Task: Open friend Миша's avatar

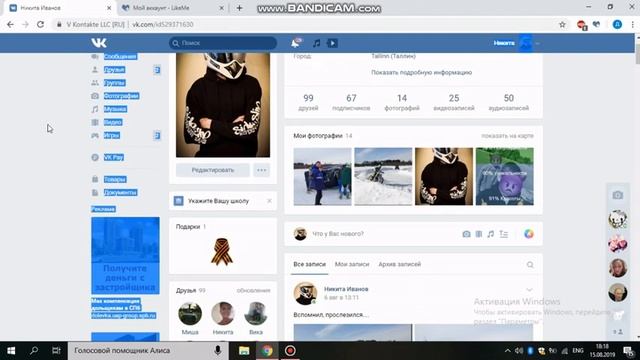Action: [x=190, y=313]
